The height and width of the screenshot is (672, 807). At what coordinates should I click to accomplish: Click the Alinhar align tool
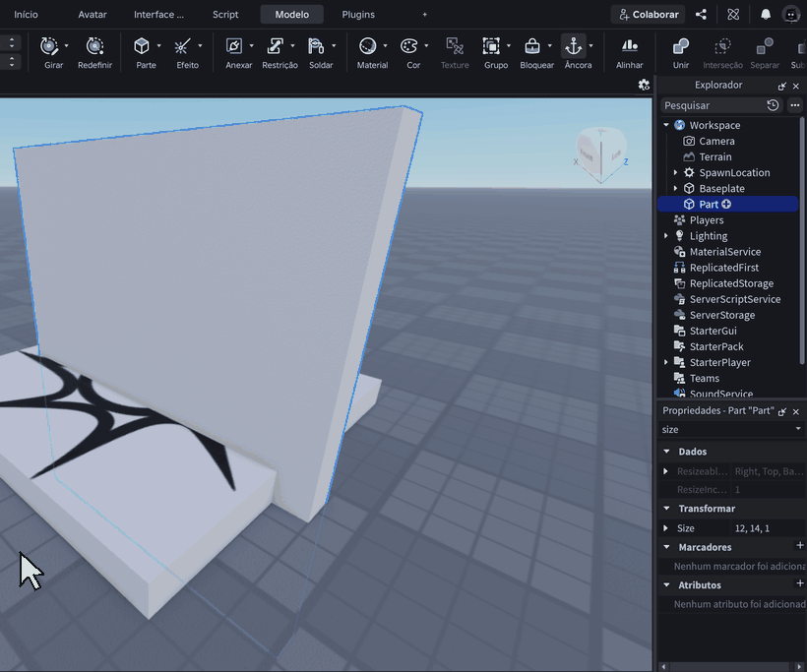(630, 47)
